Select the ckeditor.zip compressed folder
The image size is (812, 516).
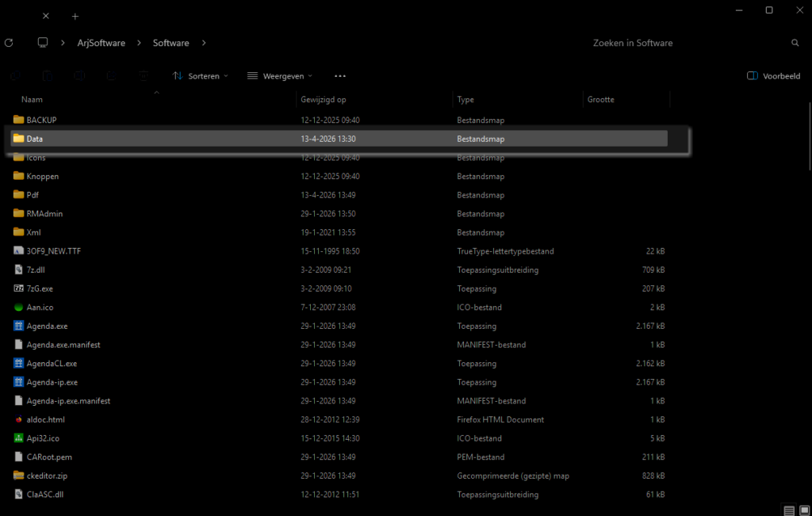click(46, 476)
